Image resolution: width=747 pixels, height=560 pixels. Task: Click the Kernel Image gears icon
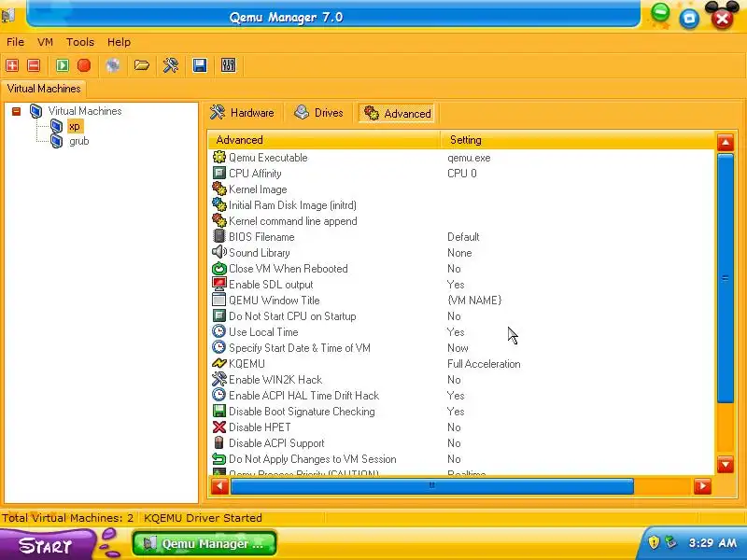pos(219,189)
